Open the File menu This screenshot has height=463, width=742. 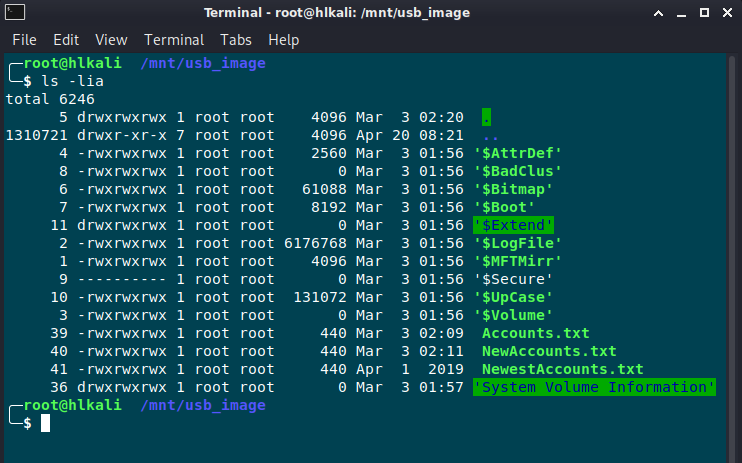coord(24,40)
